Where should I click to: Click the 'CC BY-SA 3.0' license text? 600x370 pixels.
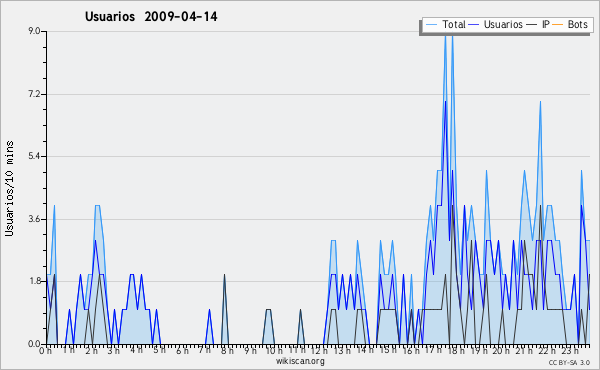[x=569, y=362]
